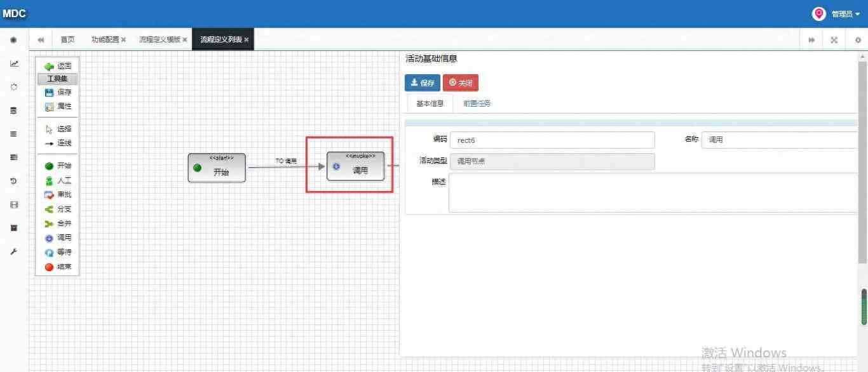Click the line chart icon in left sidebar
This screenshot has height=372, width=868.
click(x=14, y=63)
